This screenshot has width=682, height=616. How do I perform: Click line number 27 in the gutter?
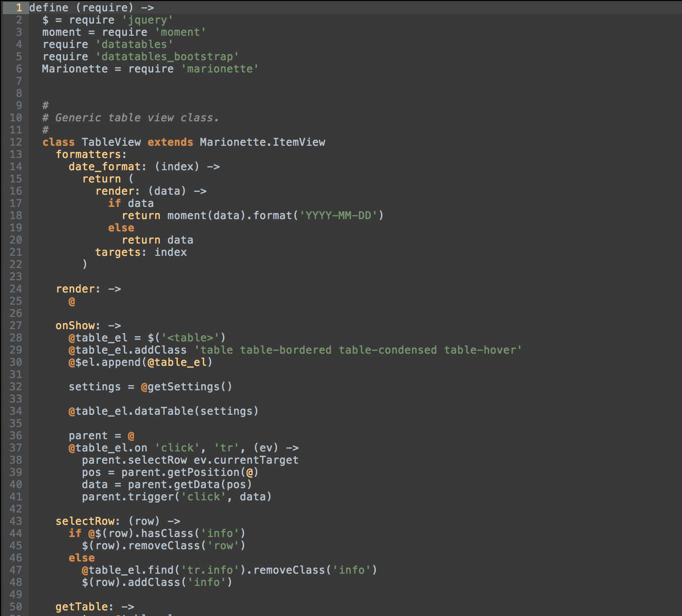(x=16, y=325)
